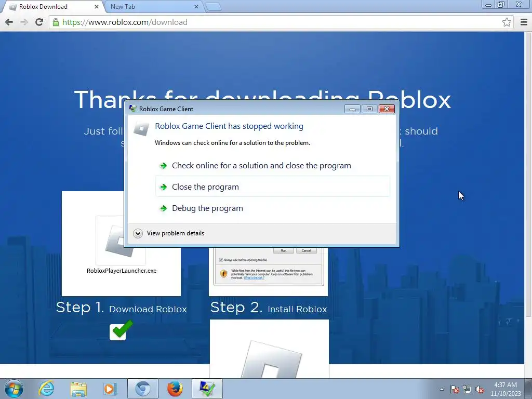Close the New Tab tab
The width and height of the screenshot is (532, 399).
[196, 6]
